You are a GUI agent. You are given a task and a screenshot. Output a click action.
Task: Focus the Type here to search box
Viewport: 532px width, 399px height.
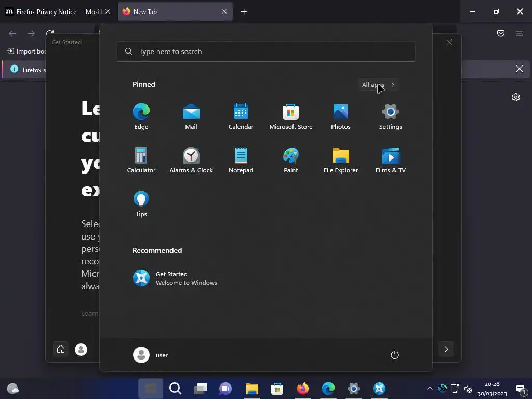click(x=266, y=51)
